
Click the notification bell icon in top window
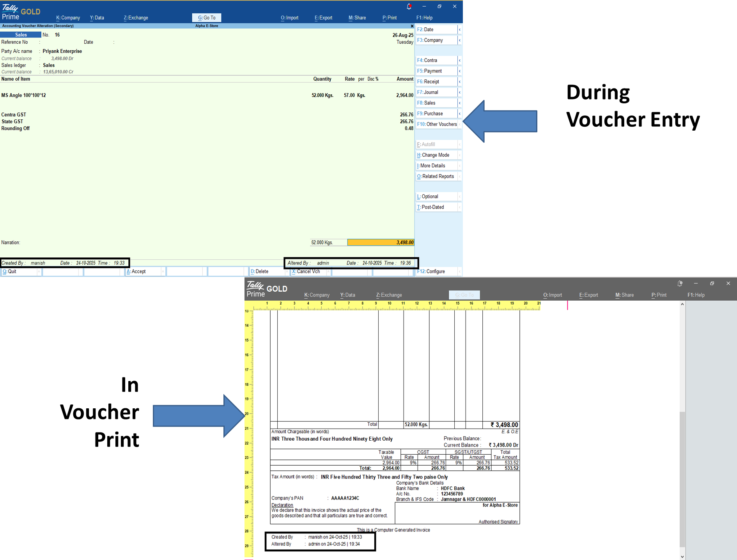pyautogui.click(x=409, y=6)
